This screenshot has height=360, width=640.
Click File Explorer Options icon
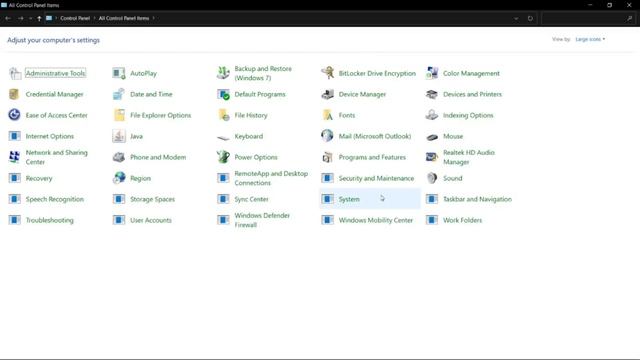coord(119,115)
